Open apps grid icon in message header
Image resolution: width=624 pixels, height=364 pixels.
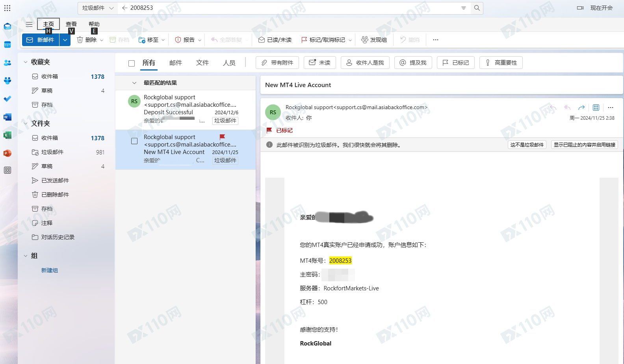(x=596, y=108)
